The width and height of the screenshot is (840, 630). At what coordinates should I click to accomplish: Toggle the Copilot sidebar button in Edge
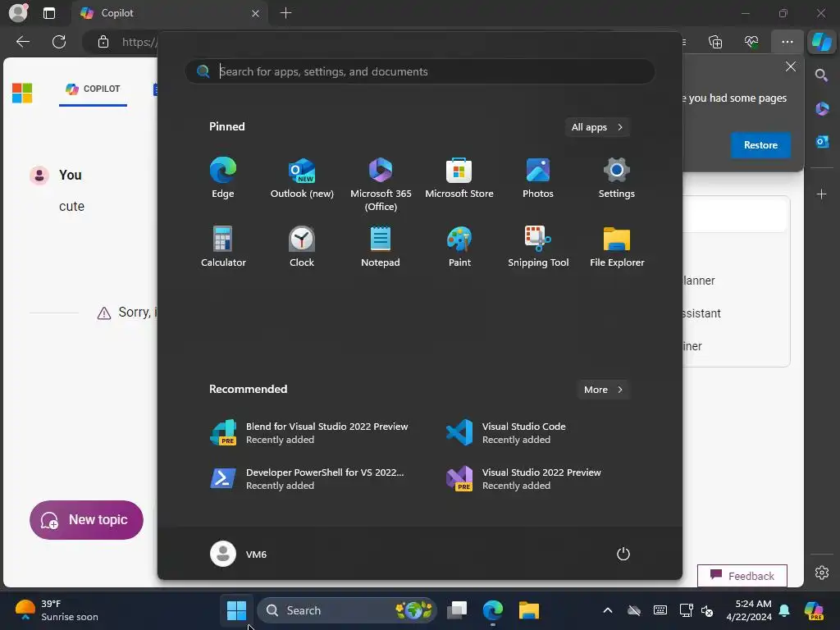pos(821,42)
